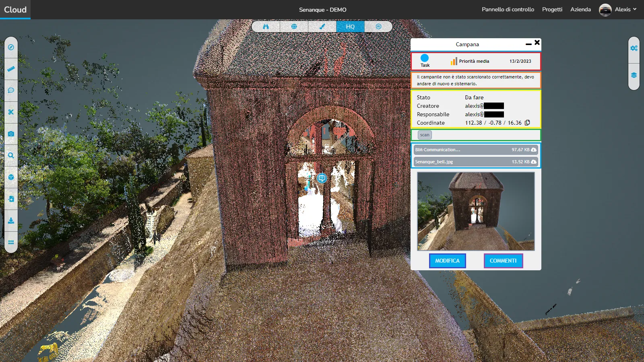The width and height of the screenshot is (644, 362).
Task: Select the brush appearance tool
Action: 322,27
